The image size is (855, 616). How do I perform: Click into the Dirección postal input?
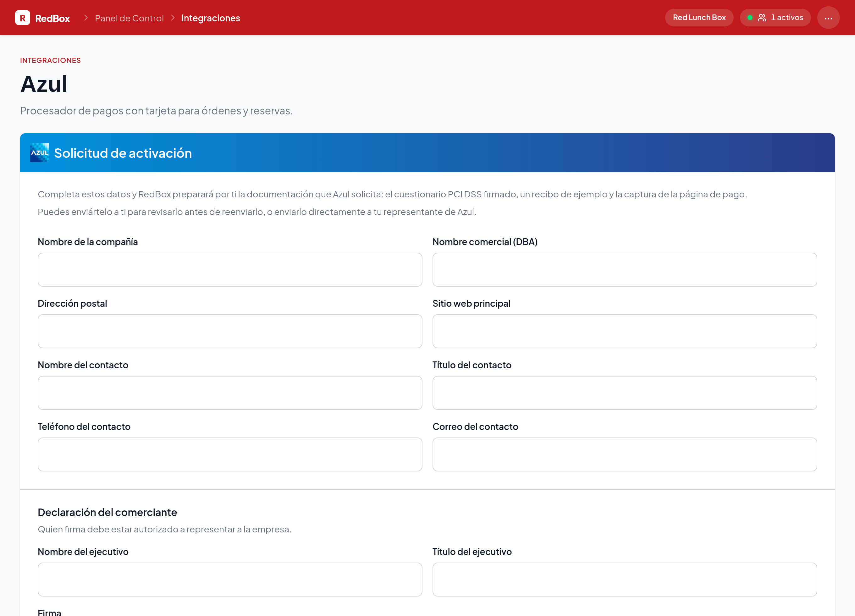coord(230,331)
